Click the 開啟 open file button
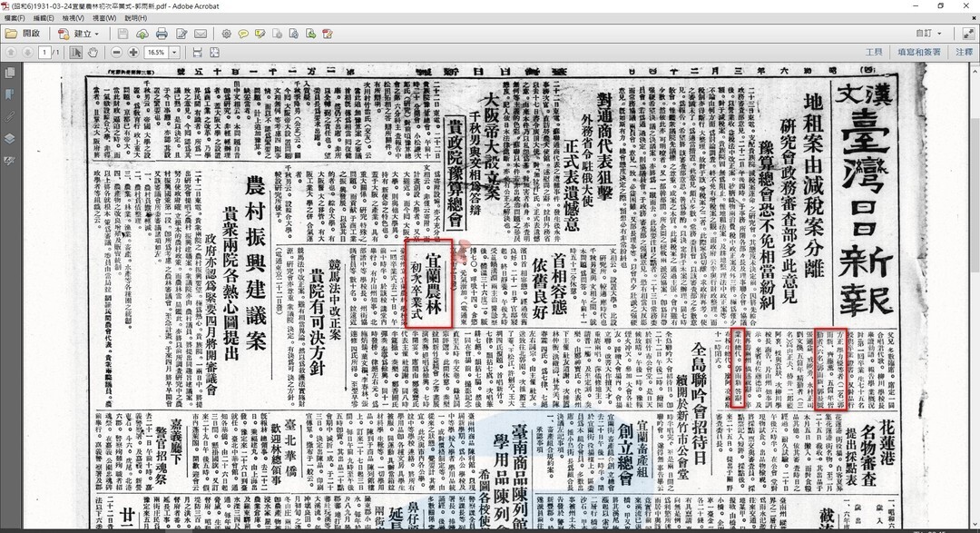980x533 pixels. (23, 34)
